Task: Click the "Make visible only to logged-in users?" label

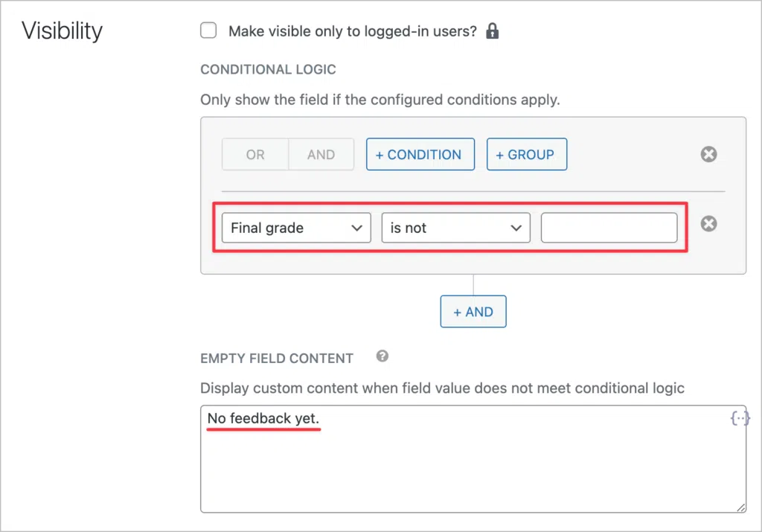Action: (x=352, y=31)
